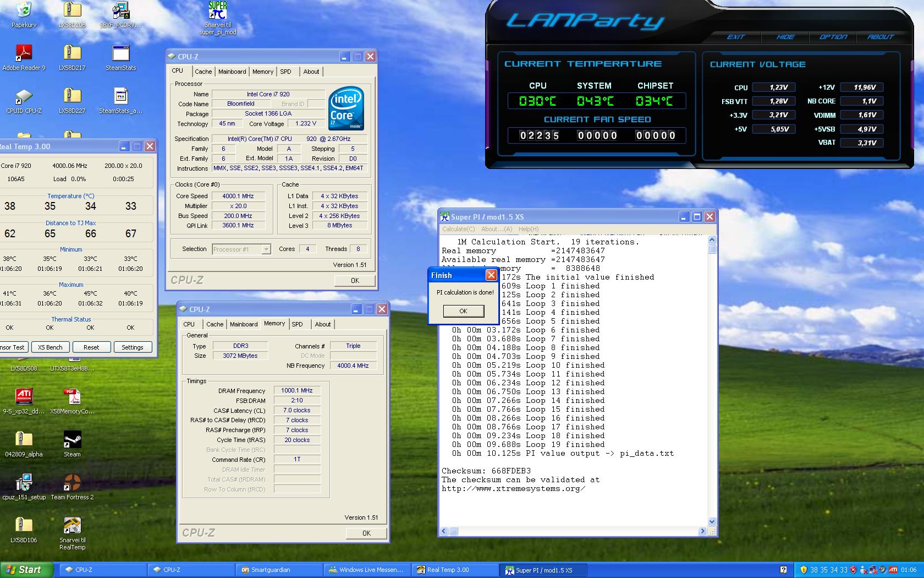The image size is (924, 578).
Task: Open OPTION in LANParty panel
Action: tap(833, 37)
